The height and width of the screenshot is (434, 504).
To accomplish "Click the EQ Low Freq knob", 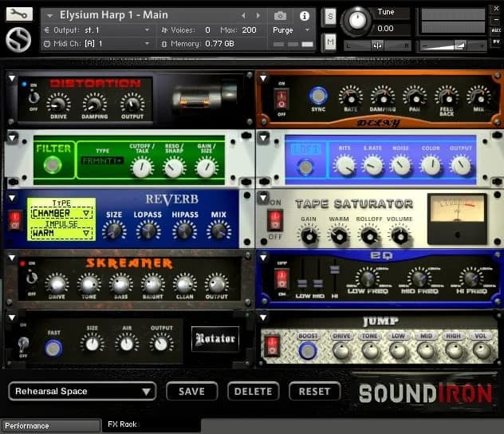I will click(368, 278).
